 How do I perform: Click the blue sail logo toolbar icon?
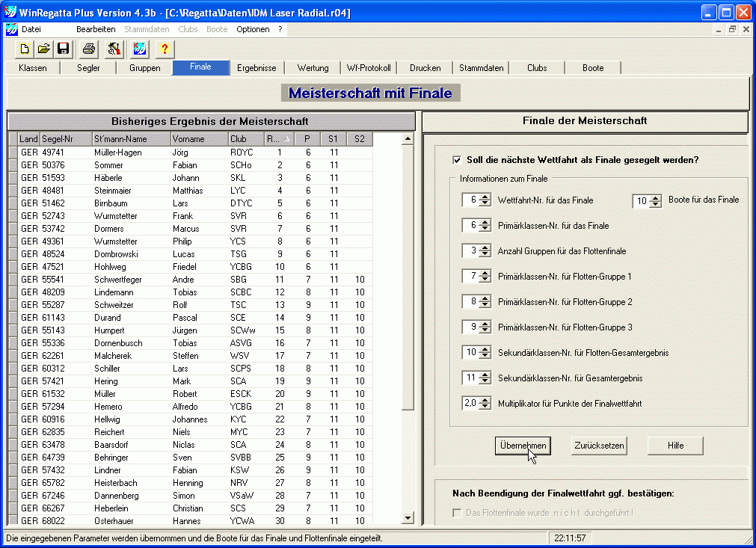pyautogui.click(x=140, y=49)
